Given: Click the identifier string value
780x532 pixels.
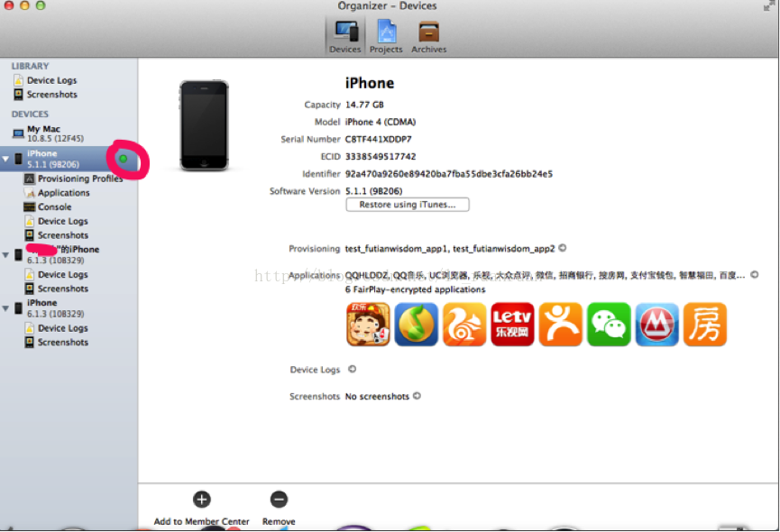Looking at the screenshot, I should pyautogui.click(x=449, y=174).
